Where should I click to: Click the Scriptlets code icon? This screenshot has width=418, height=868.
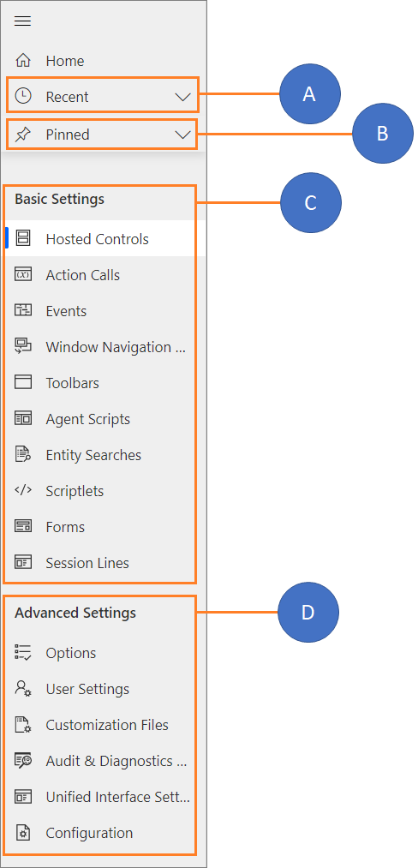[x=23, y=490]
